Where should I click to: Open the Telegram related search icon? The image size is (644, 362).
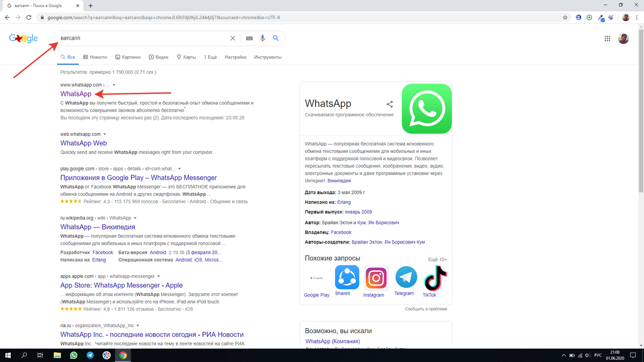tap(406, 277)
